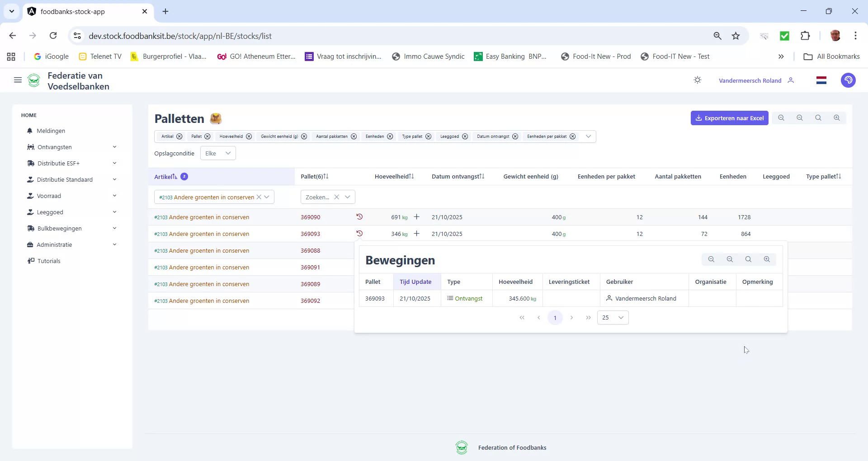
Task: Click the search magnifier in the Bewegingen dialog
Action: click(748, 259)
